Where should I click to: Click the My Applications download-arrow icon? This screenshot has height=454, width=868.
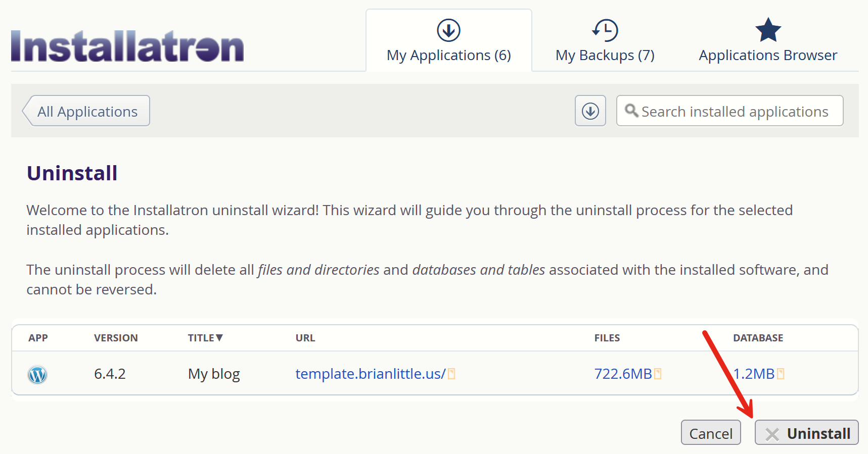coord(448,30)
